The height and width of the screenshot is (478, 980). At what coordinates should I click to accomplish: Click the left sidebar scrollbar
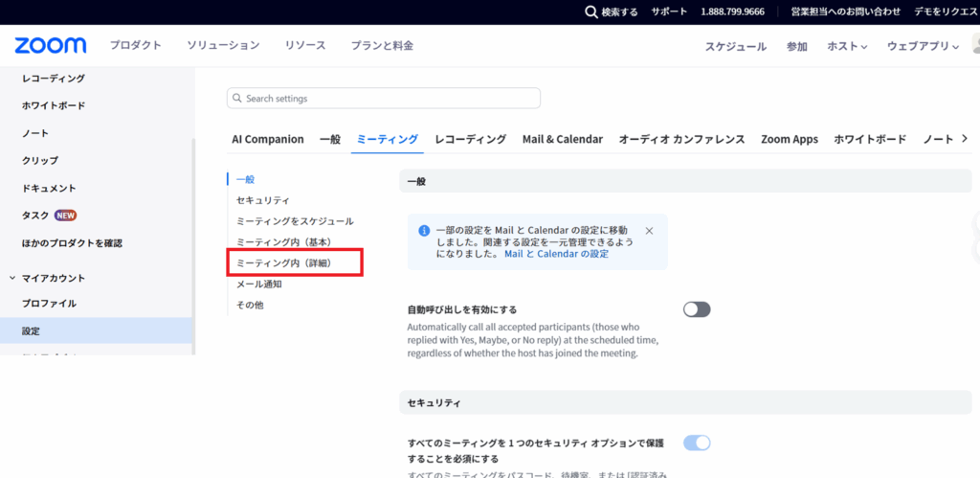193,245
